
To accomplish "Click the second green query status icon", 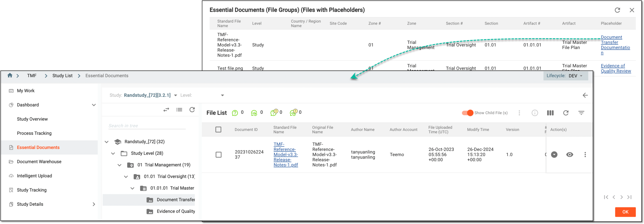I will [x=254, y=113].
